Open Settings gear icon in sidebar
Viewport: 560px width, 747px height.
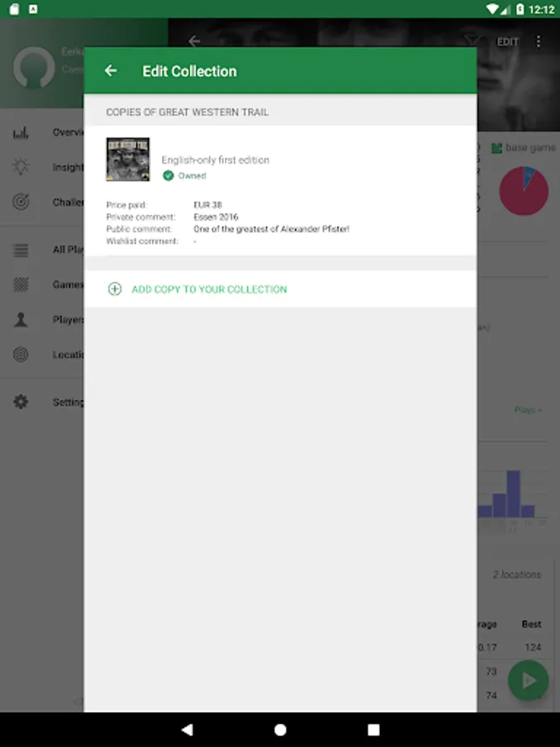click(x=21, y=402)
